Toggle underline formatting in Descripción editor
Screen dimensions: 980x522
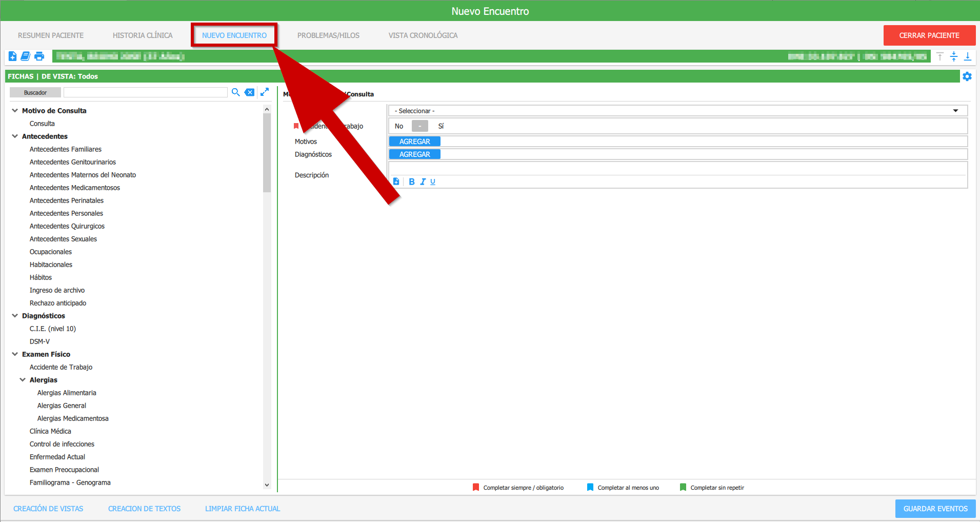(x=433, y=182)
